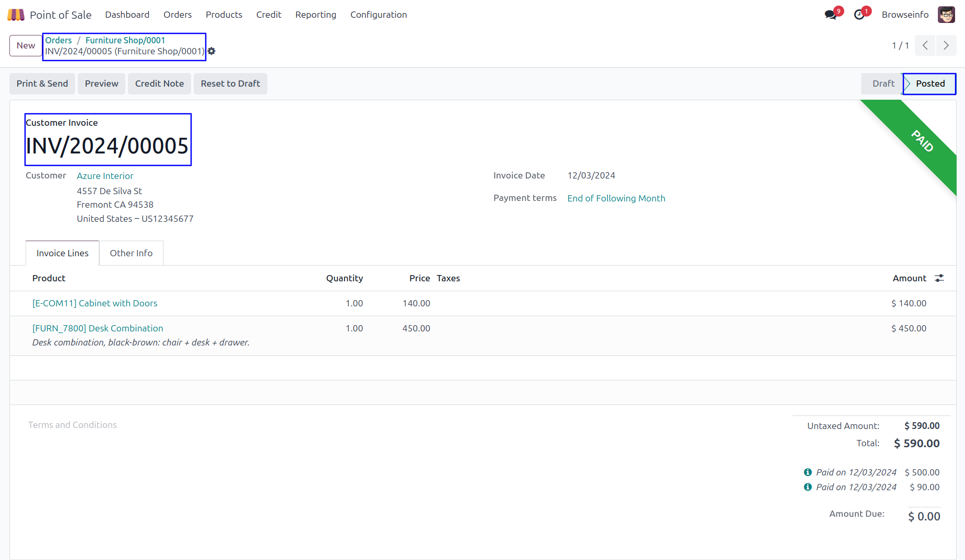The height and width of the screenshot is (560, 965).
Task: Open the Reporting menu
Action: (315, 15)
